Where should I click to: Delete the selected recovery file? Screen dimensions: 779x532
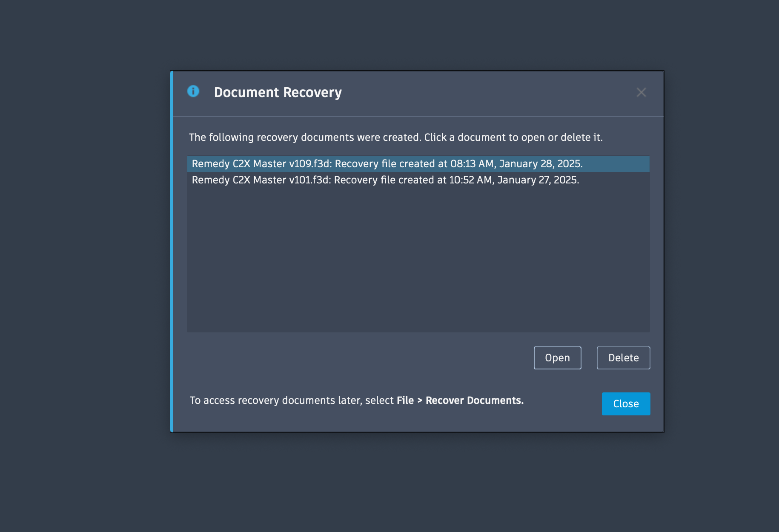623,358
